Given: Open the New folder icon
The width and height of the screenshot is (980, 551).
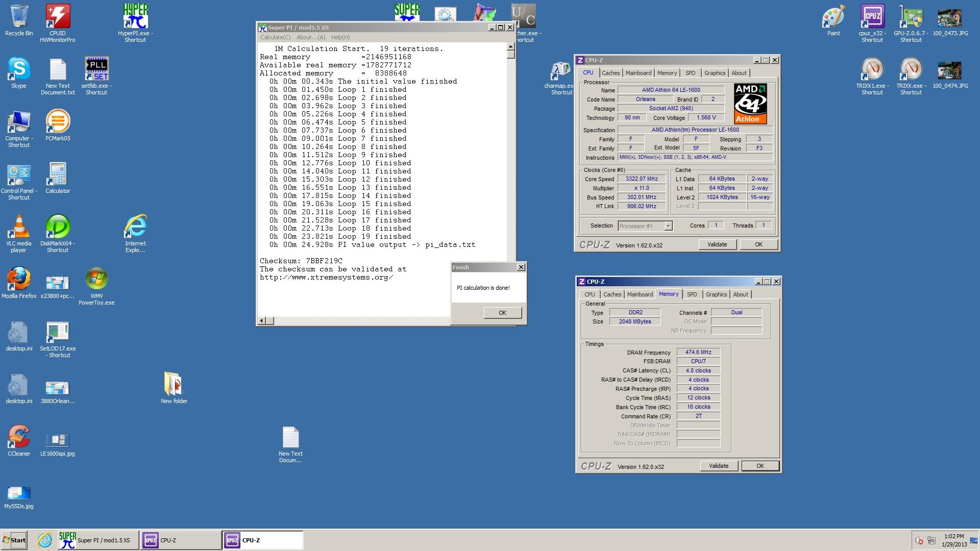Looking at the screenshot, I should tap(174, 388).
